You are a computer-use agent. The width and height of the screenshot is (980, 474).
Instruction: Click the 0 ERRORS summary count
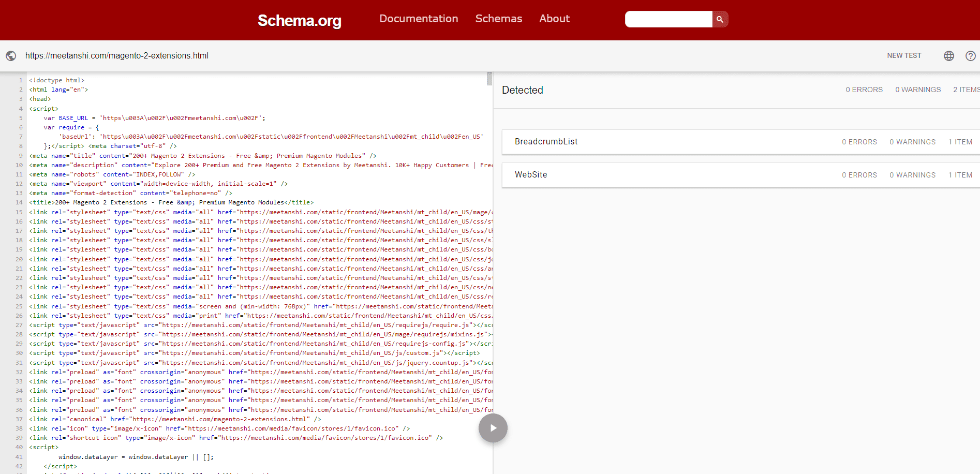[x=864, y=90]
